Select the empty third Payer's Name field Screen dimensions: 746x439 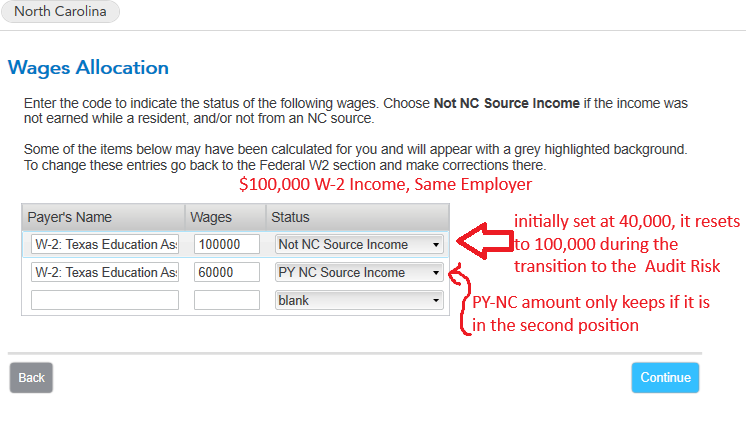105,300
